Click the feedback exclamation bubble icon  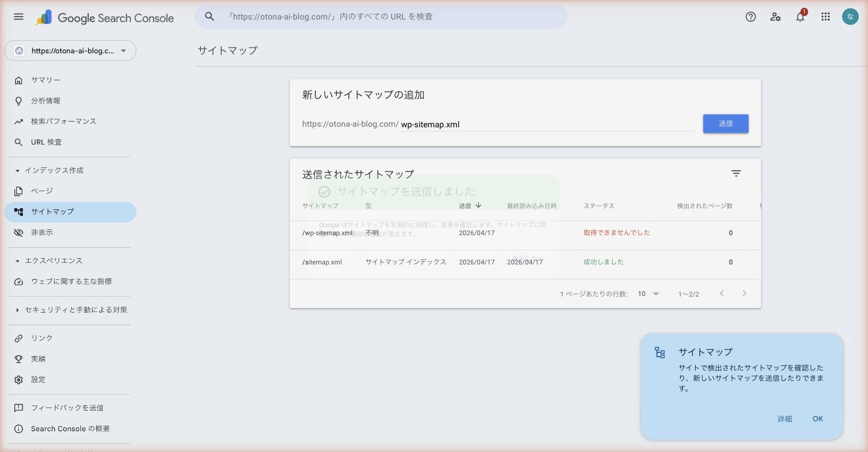(18, 408)
